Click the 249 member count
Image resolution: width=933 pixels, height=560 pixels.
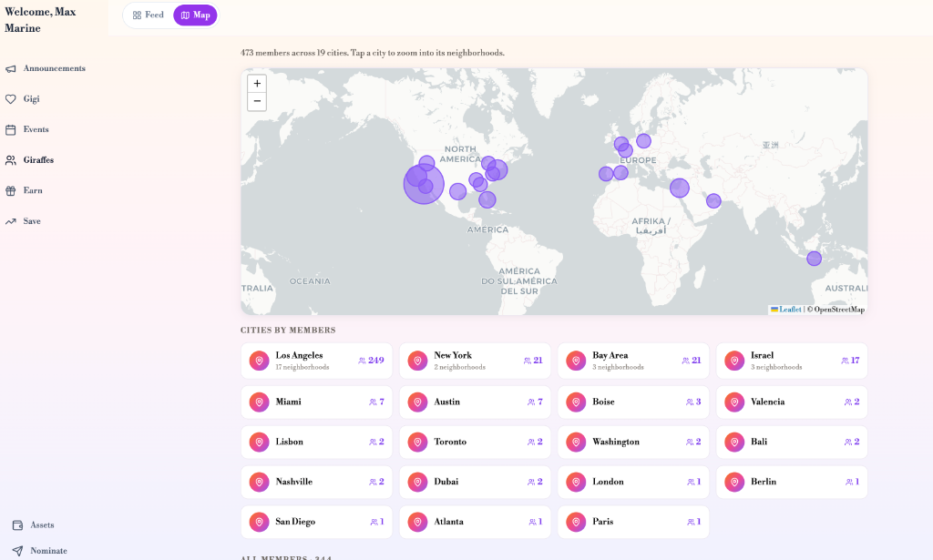coord(376,361)
